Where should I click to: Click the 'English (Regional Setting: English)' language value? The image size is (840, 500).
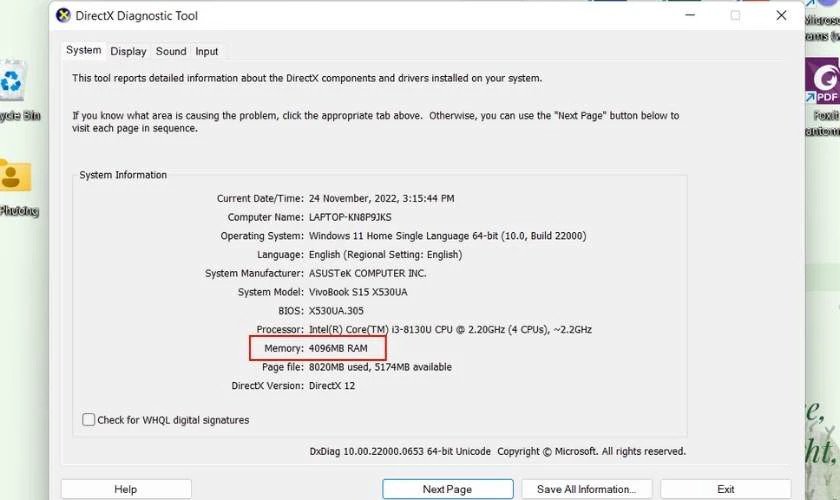[385, 255]
